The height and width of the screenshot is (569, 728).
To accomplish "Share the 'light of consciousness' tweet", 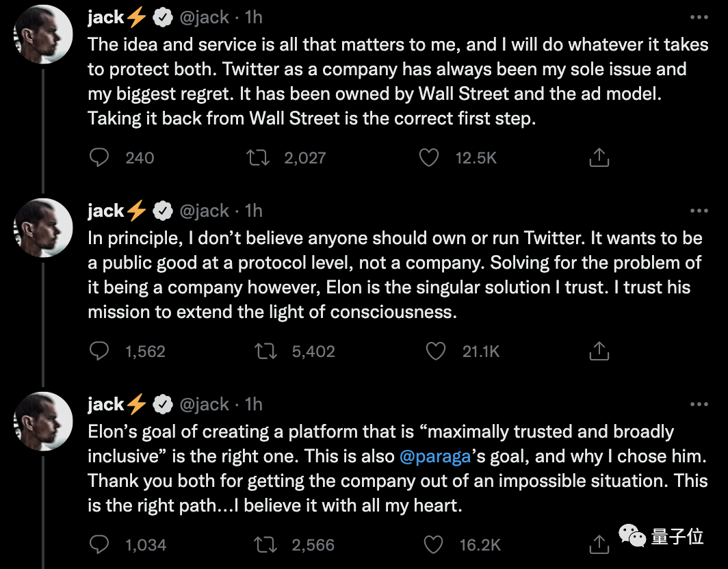I will click(x=599, y=352).
